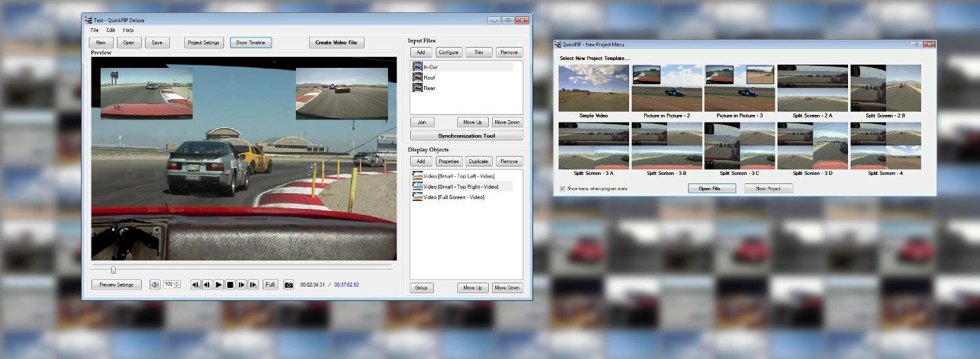The height and width of the screenshot is (359, 980).
Task: Select the Picture in Picture - 3 template
Action: [x=740, y=88]
